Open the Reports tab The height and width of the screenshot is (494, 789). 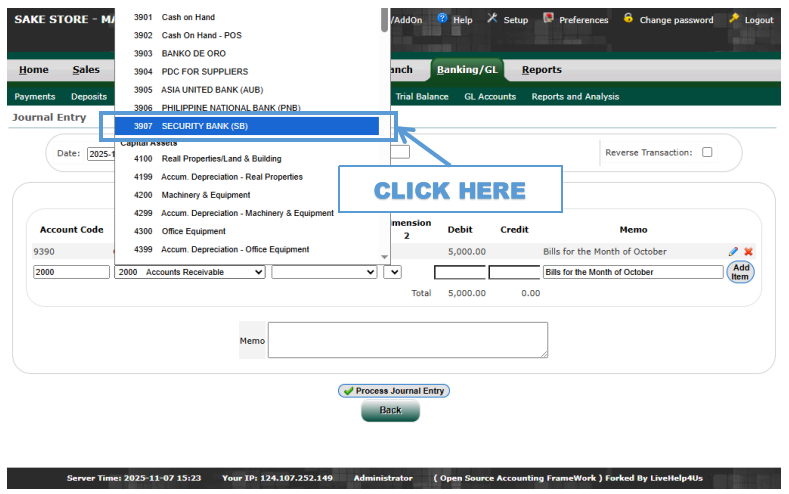[x=541, y=70]
